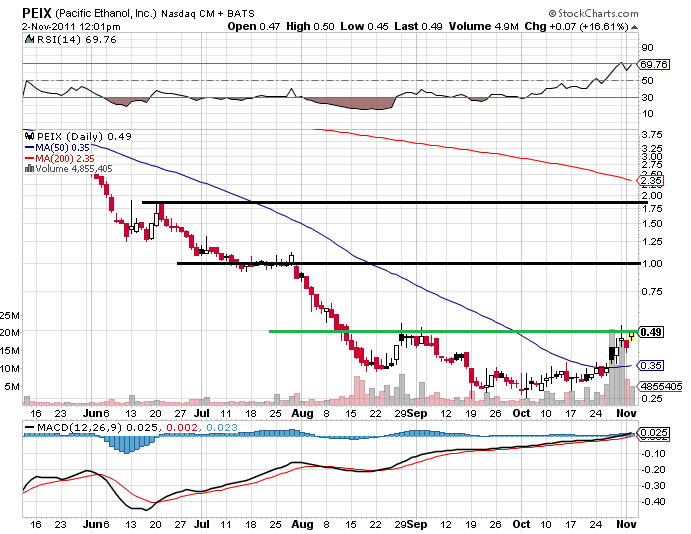Click the red MA(200) legend line marker

click(x=30, y=159)
